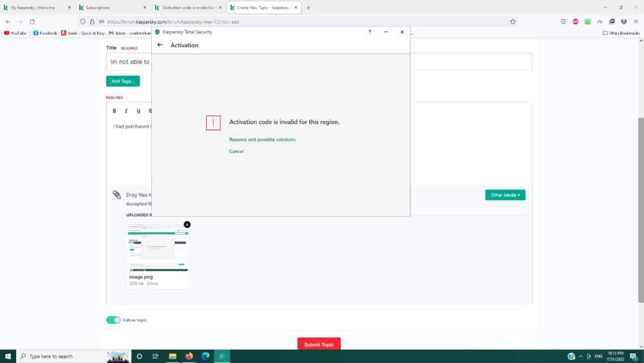Expand the Other Media dropdown

click(x=505, y=195)
